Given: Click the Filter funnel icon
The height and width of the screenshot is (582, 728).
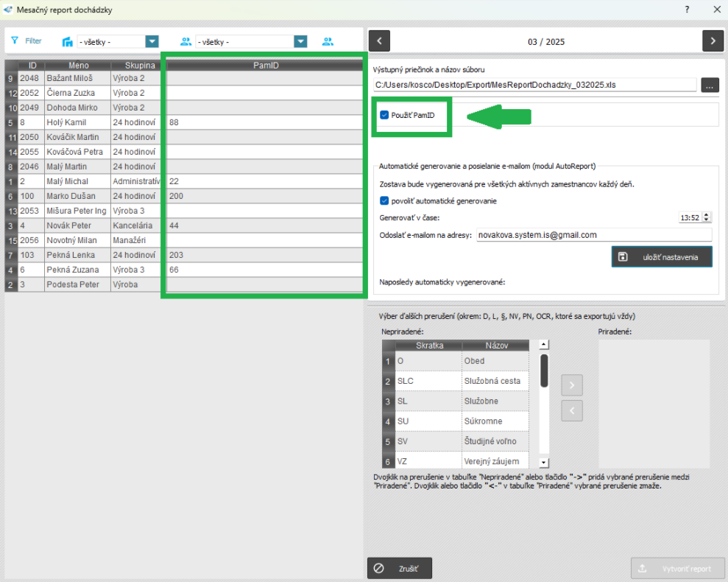Looking at the screenshot, I should click(x=15, y=41).
